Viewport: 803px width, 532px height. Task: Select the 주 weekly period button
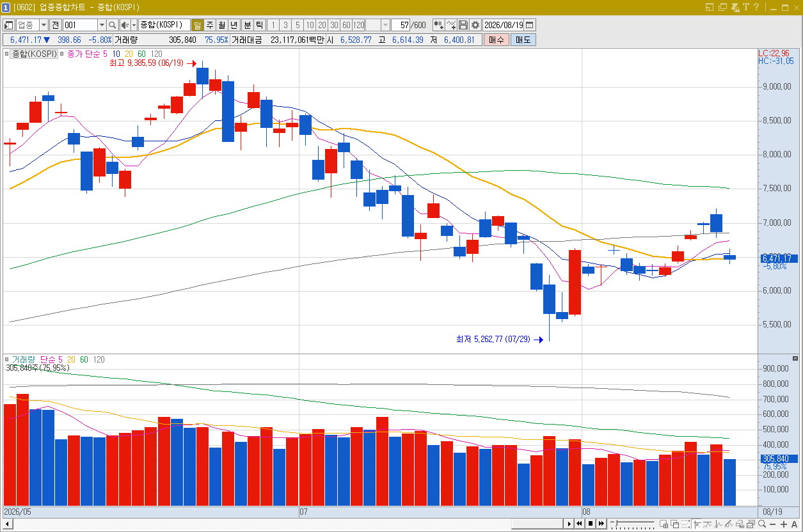(209, 25)
